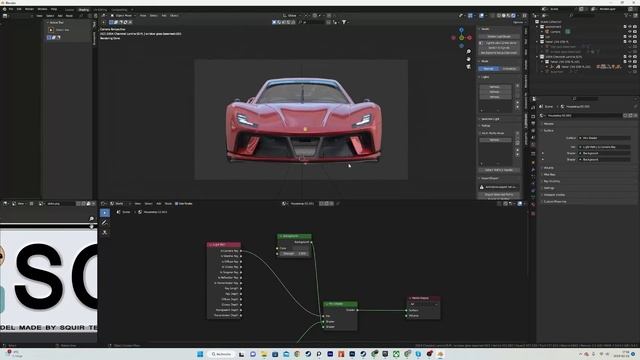Screen dimensions: 640x360
Task: Switch to the Compositing workspace tab
Action: click(x=119, y=9)
